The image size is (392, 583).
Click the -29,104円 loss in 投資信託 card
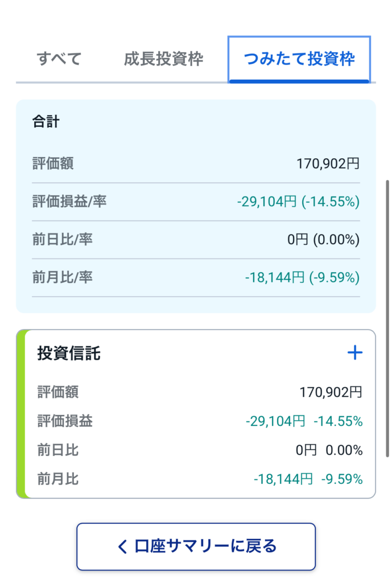(x=275, y=421)
